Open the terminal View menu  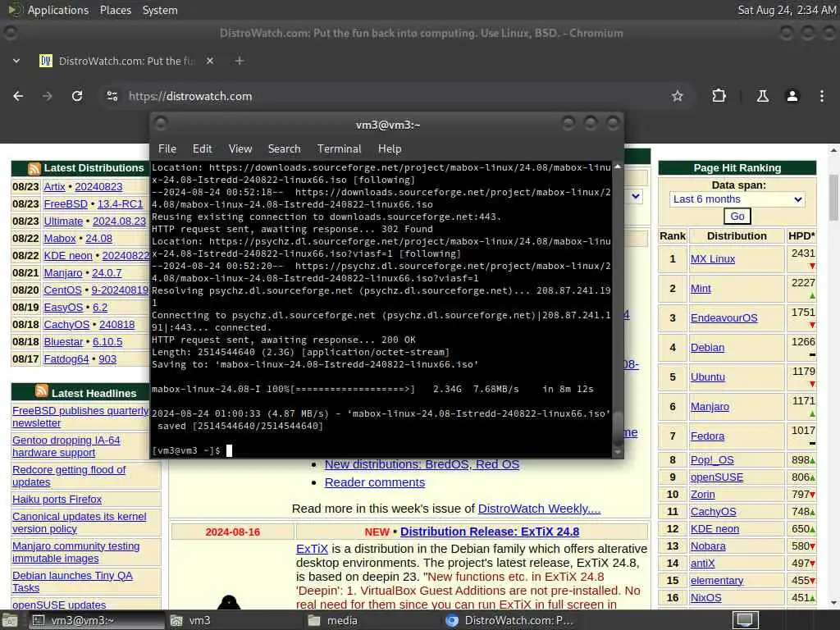pyautogui.click(x=240, y=149)
